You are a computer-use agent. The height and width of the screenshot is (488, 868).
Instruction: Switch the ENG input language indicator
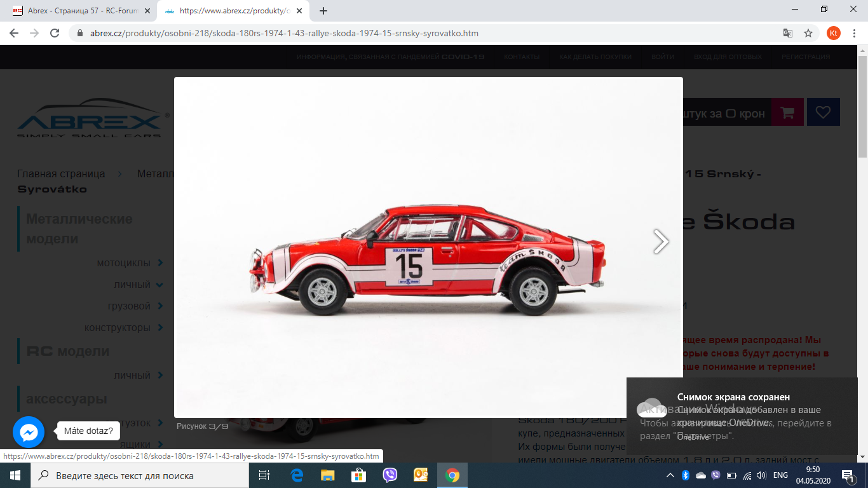click(x=780, y=475)
